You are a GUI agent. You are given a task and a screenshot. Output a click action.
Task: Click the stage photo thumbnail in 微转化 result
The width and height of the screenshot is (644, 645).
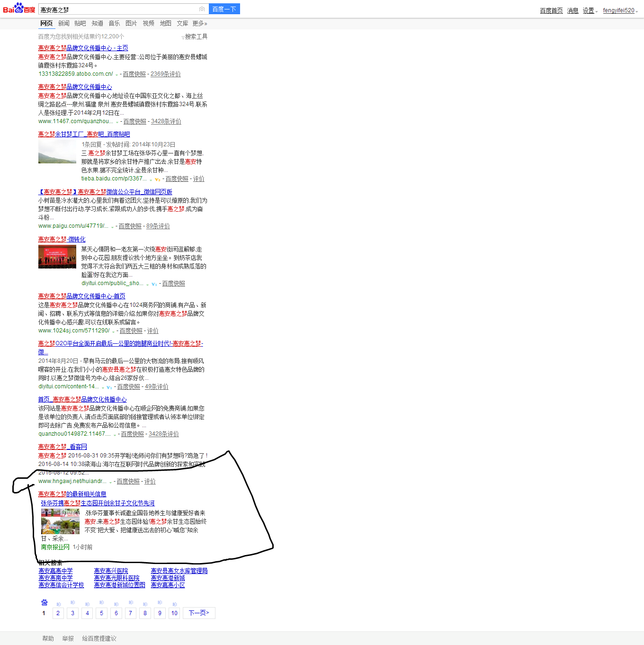point(57,257)
